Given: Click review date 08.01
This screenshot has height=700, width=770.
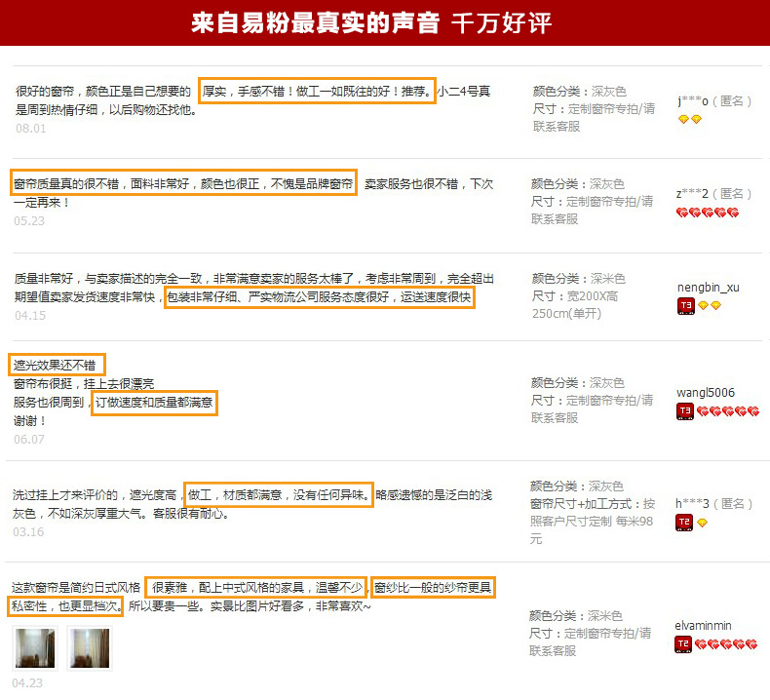Looking at the screenshot, I should click(31, 129).
